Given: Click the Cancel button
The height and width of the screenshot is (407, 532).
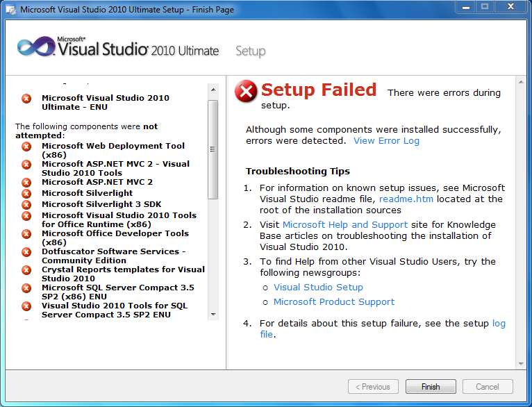Looking at the screenshot, I should pos(488,387).
